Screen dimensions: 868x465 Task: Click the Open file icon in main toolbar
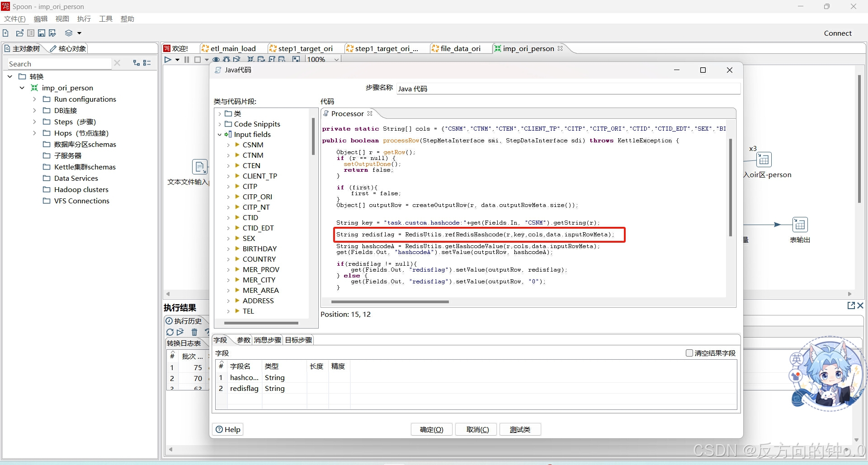19,33
